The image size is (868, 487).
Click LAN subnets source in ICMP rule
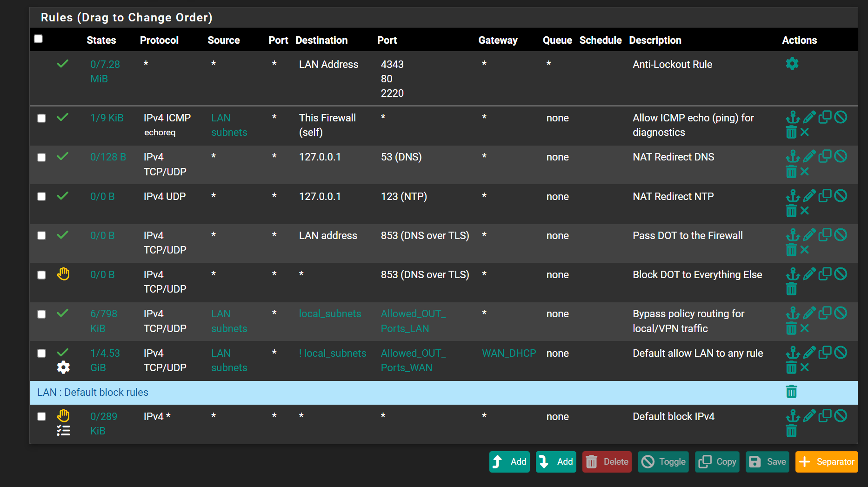point(229,125)
